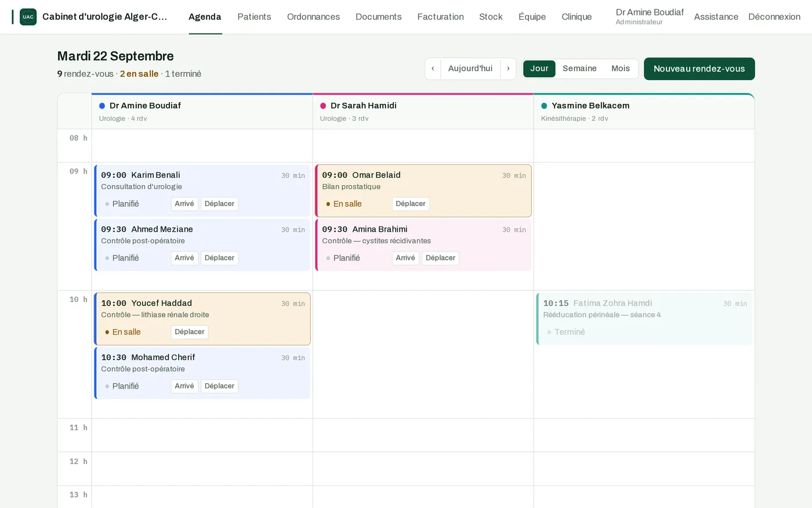Screen dimensions: 812x508
Task: Switch to Semaine week view
Action: click(x=579, y=69)
